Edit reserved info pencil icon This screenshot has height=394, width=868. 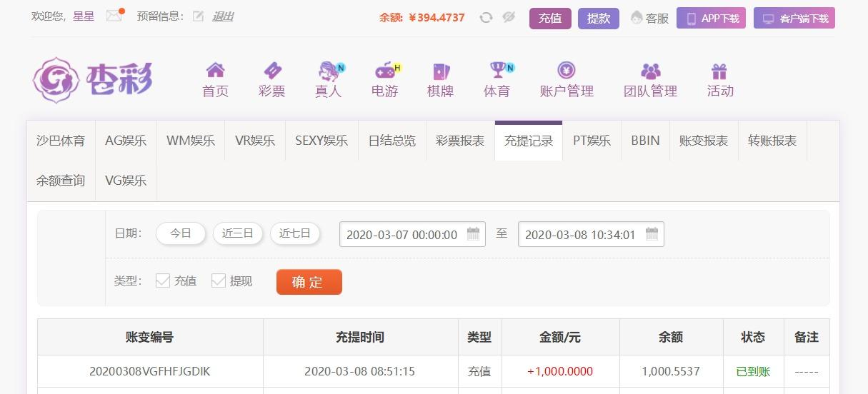point(199,16)
